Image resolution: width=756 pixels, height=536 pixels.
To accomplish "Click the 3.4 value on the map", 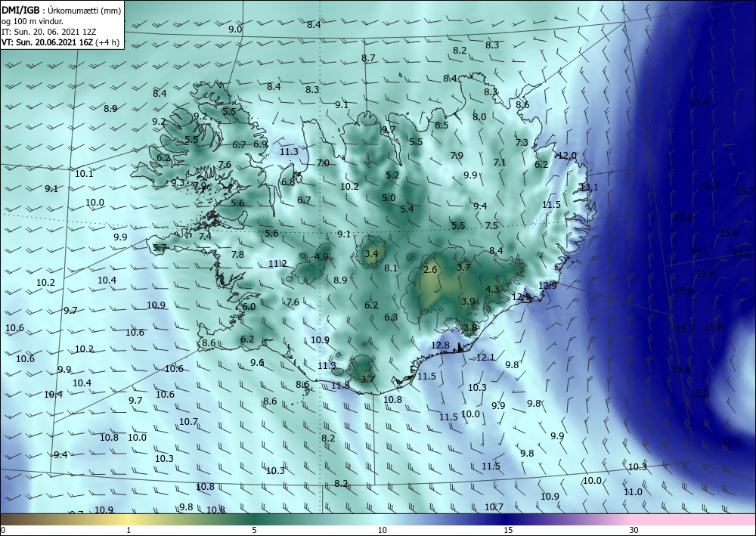I will tap(370, 253).
